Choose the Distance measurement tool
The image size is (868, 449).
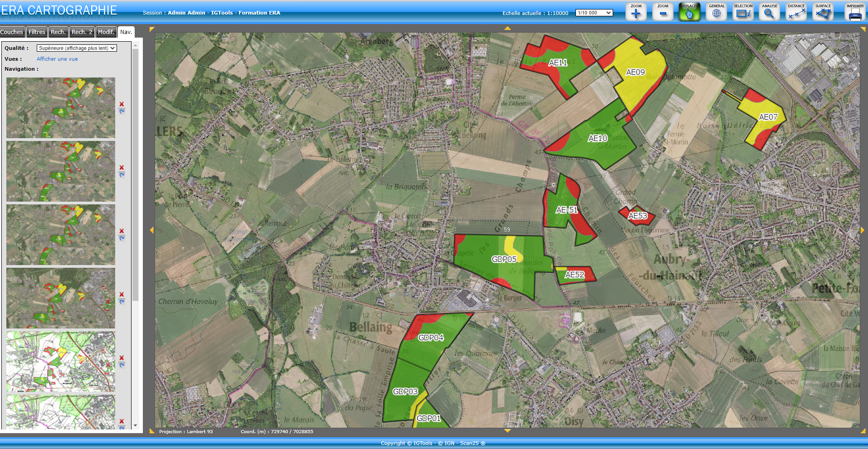click(796, 12)
